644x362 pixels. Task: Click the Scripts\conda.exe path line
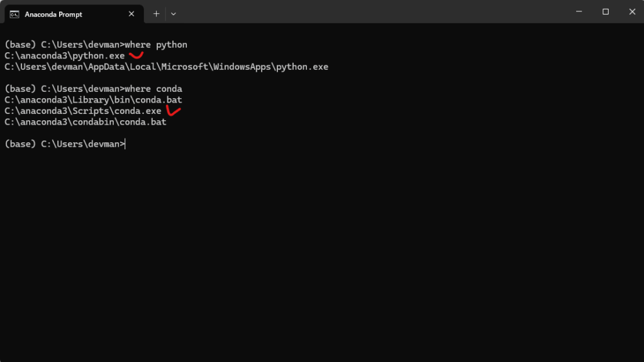(82, 111)
